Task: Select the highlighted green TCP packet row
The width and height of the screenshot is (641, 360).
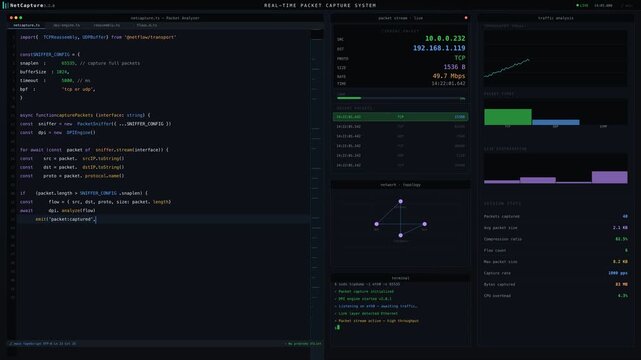Action: point(401,117)
